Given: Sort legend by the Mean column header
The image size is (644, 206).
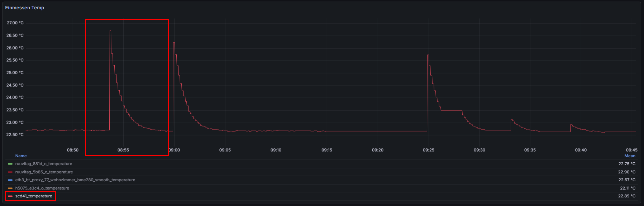Looking at the screenshot, I should tap(629, 156).
